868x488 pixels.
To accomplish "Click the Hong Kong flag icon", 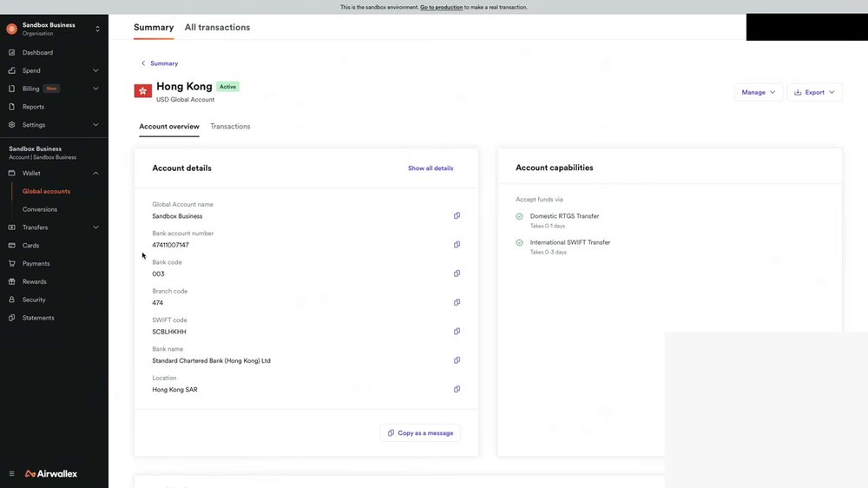I will pos(143,91).
